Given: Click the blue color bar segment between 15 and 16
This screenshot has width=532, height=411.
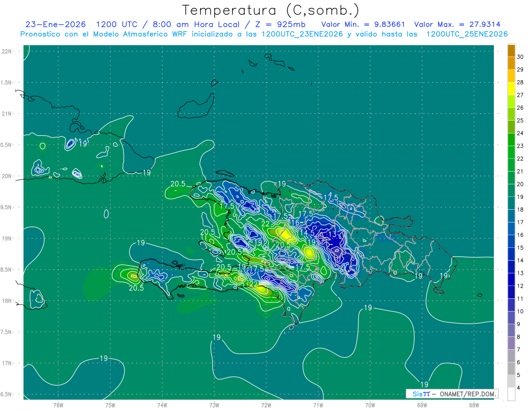Looking at the screenshot, I should click(x=511, y=242).
